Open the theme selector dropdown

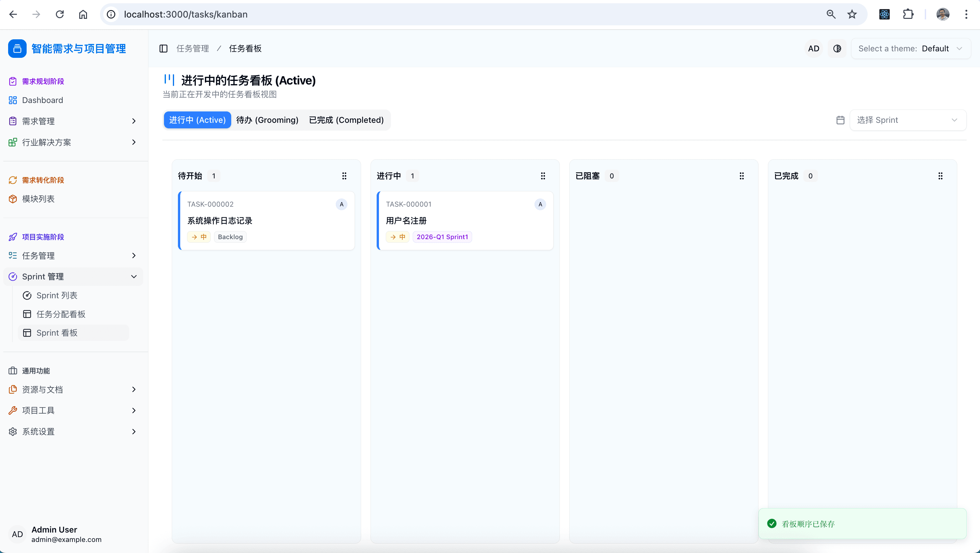[911, 48]
